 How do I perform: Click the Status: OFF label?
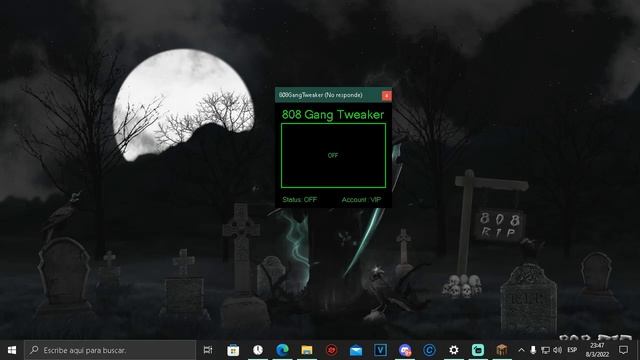(300, 200)
